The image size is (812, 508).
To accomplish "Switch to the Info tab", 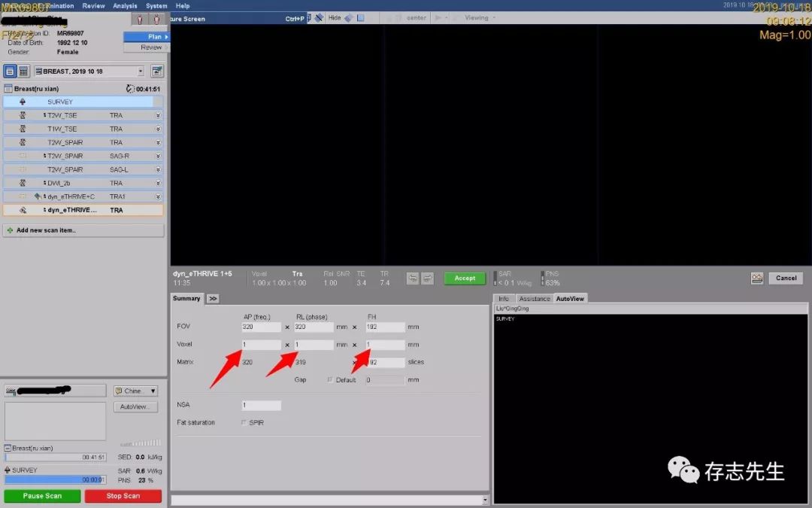I will [x=503, y=299].
